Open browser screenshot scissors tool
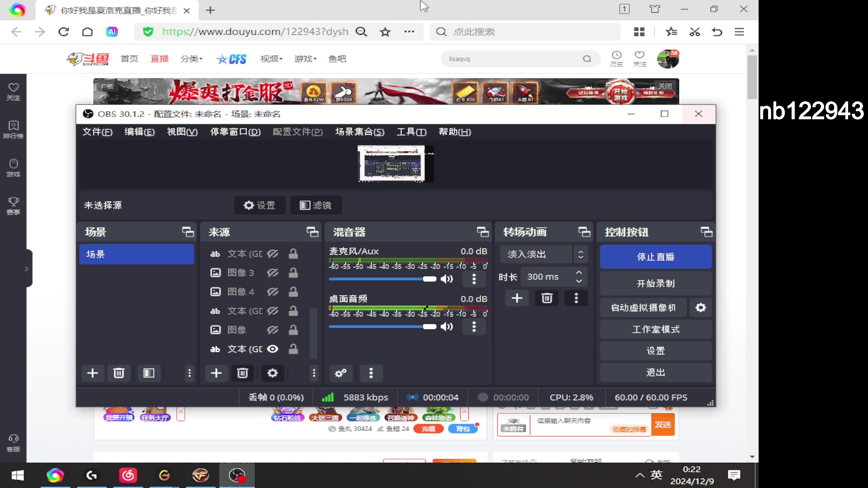868x488 pixels. pyautogui.click(x=694, y=32)
